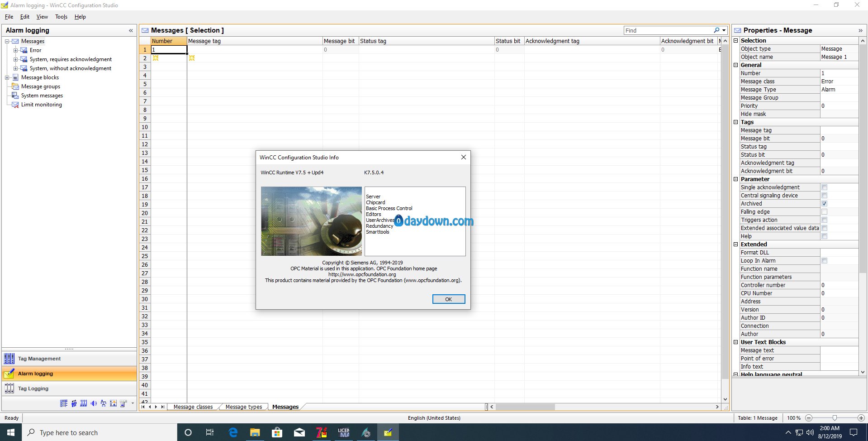This screenshot has width=868, height=441.
Task: Select System messages in tree
Action: pos(42,96)
